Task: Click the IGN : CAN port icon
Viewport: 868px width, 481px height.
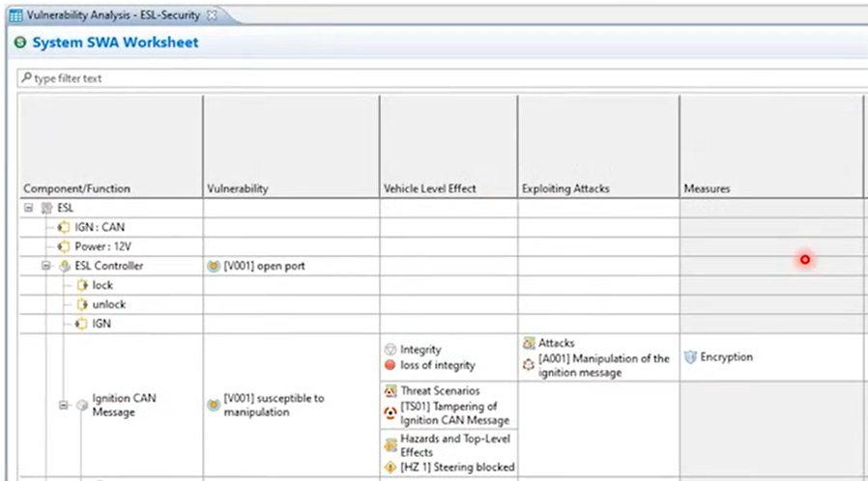Action: coord(64,227)
